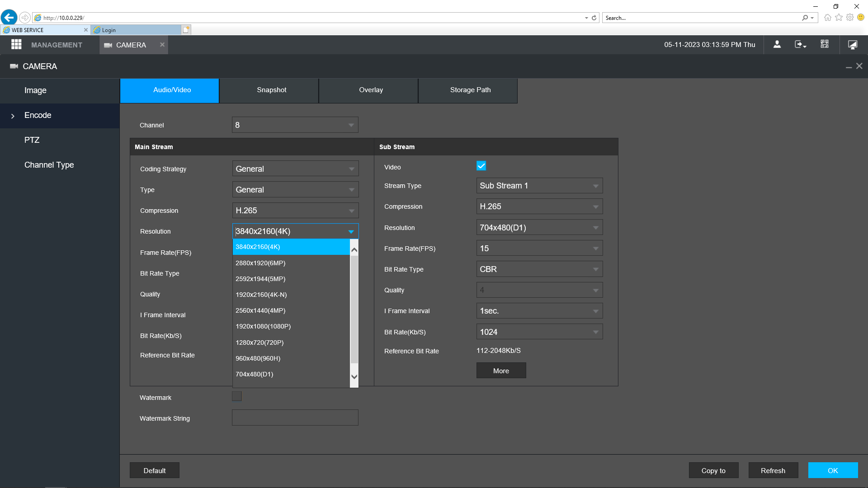868x488 pixels.
Task: Open browser settings gear icon
Action: tap(850, 18)
